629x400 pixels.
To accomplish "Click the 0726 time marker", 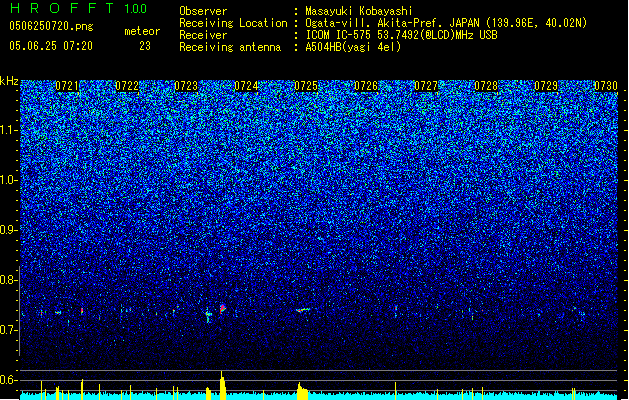I will (x=366, y=86).
